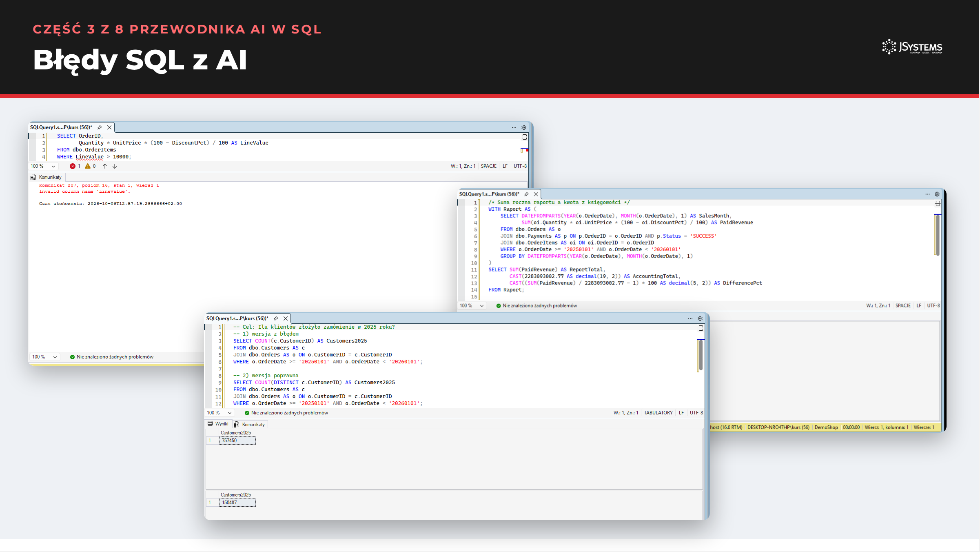Open the ellipsis menu in the top-left query window
Screen dimensions: 980x552
[514, 127]
